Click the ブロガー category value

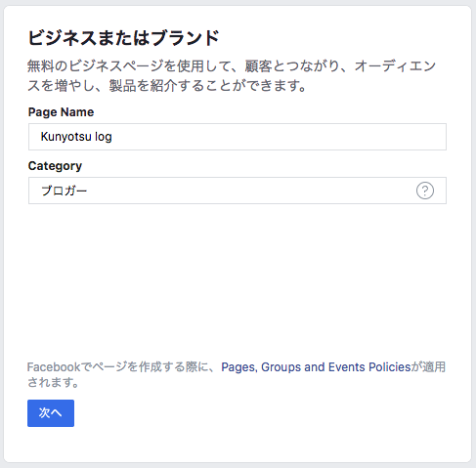pos(64,191)
